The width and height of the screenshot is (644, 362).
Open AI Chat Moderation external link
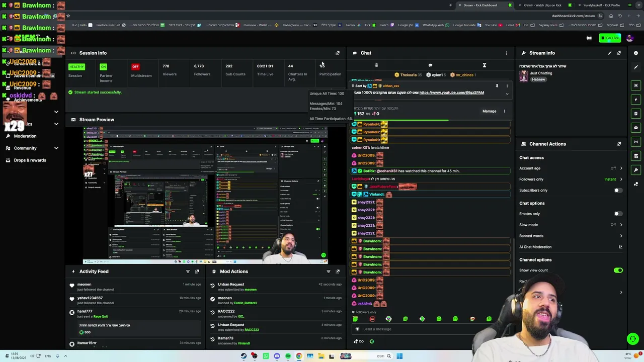620,247
